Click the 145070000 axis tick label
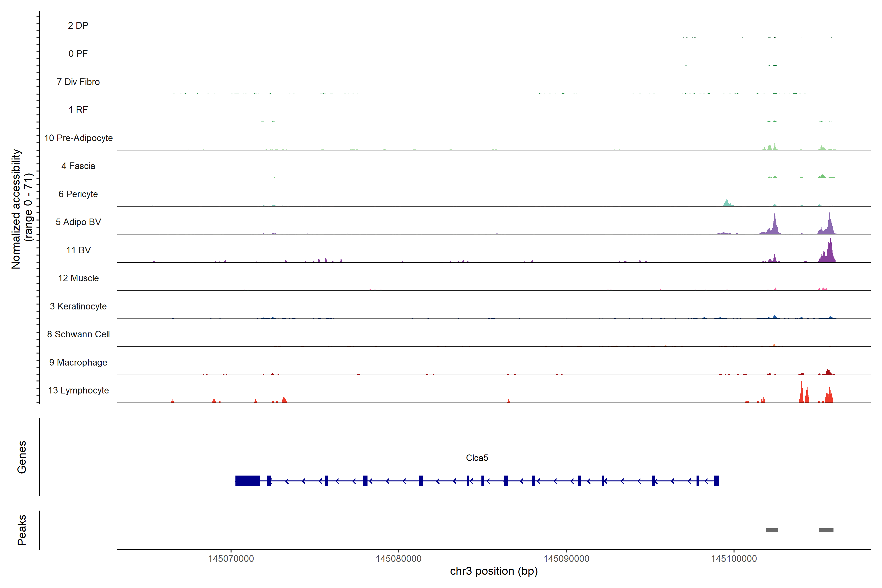Image resolution: width=882 pixels, height=588 pixels. [x=231, y=559]
